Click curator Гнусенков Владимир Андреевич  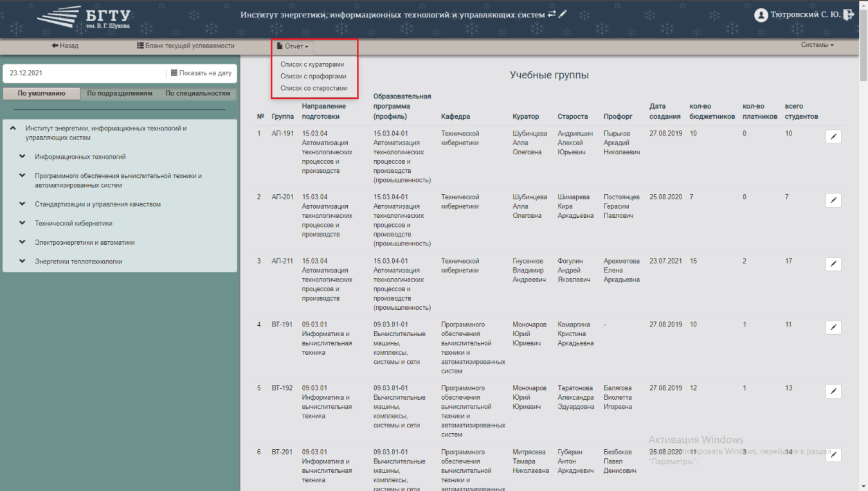[x=529, y=271]
